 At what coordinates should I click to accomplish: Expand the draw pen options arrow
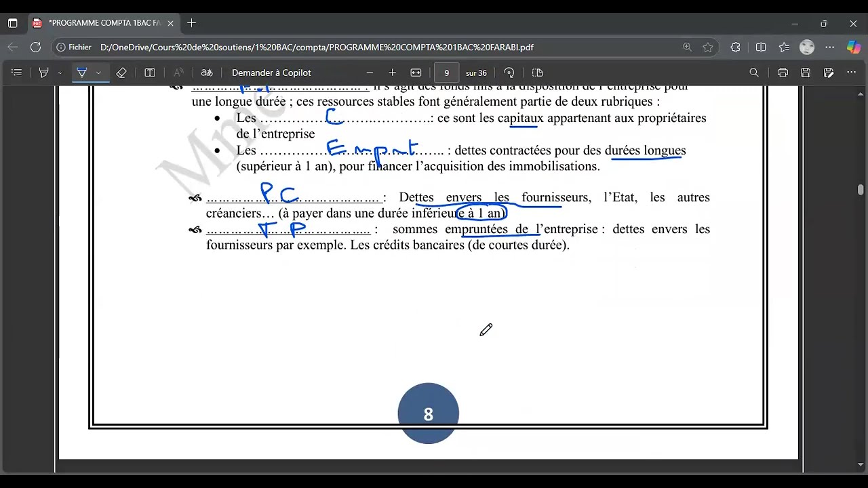pyautogui.click(x=98, y=73)
